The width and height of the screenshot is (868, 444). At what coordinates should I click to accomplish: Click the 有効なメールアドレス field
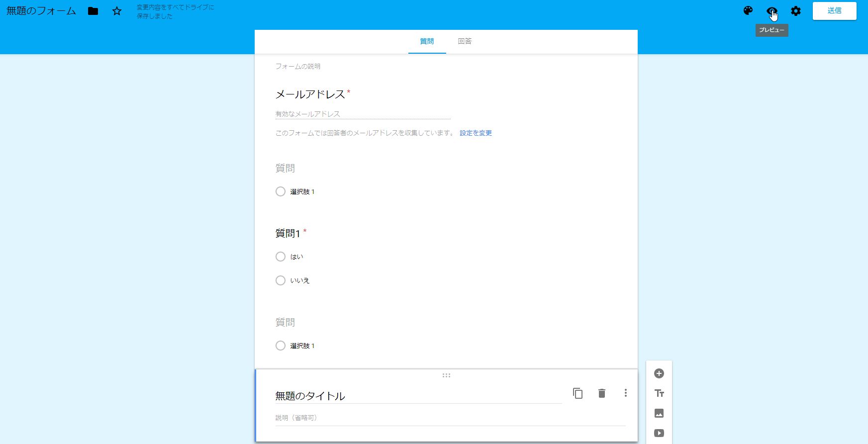(x=363, y=114)
